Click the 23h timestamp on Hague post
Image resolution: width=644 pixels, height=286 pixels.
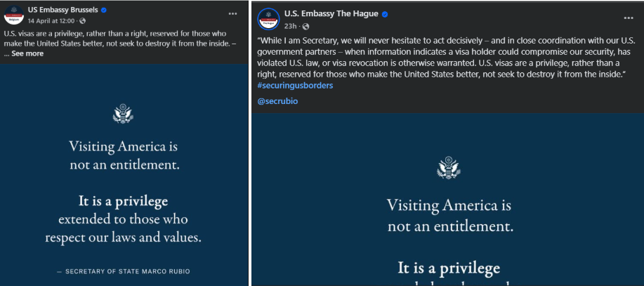[x=290, y=26]
